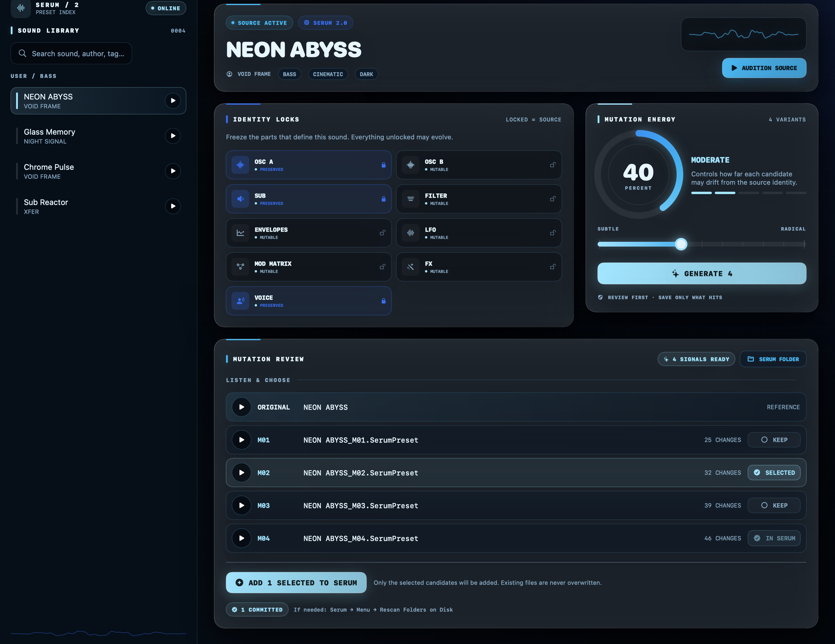Click the 4 Signals Ready badge
This screenshot has height=644, width=835.
coord(696,359)
